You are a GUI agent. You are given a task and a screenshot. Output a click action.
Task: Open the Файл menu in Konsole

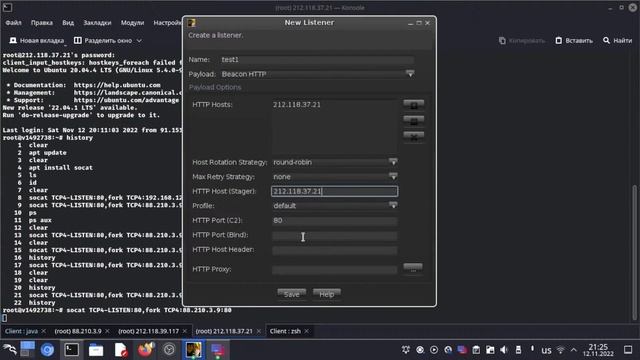click(x=13, y=23)
